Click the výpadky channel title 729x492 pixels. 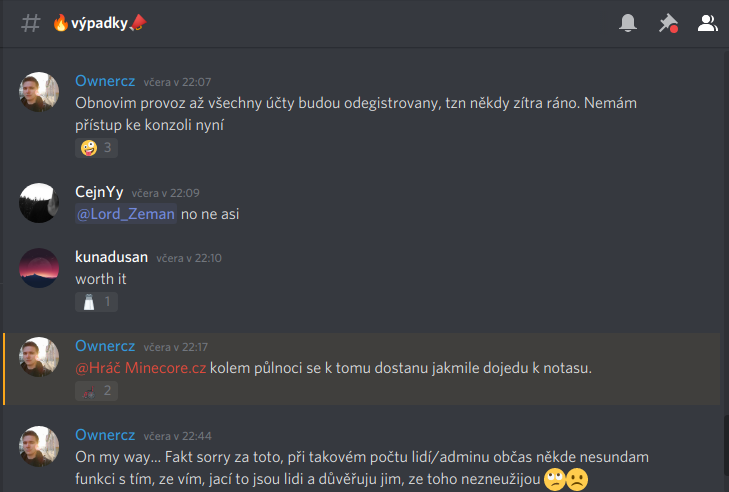(99, 23)
